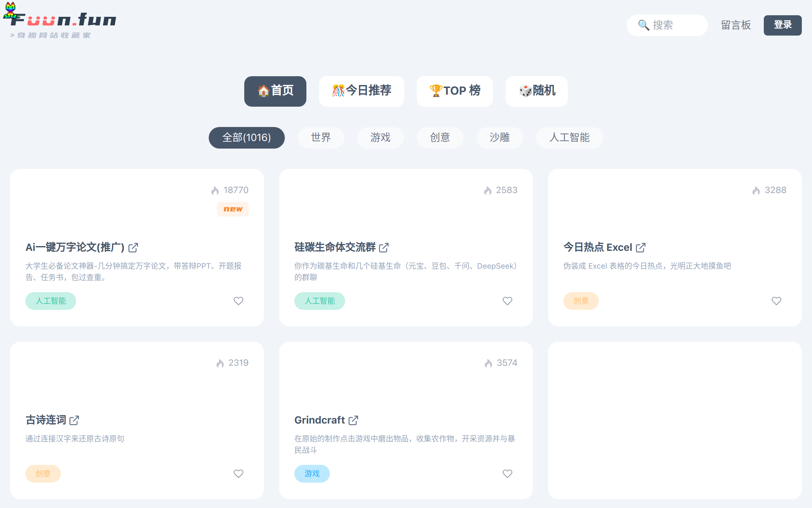Image resolution: width=812 pixels, height=508 pixels.
Task: Open external link icon for Grindcraft
Action: (x=353, y=420)
